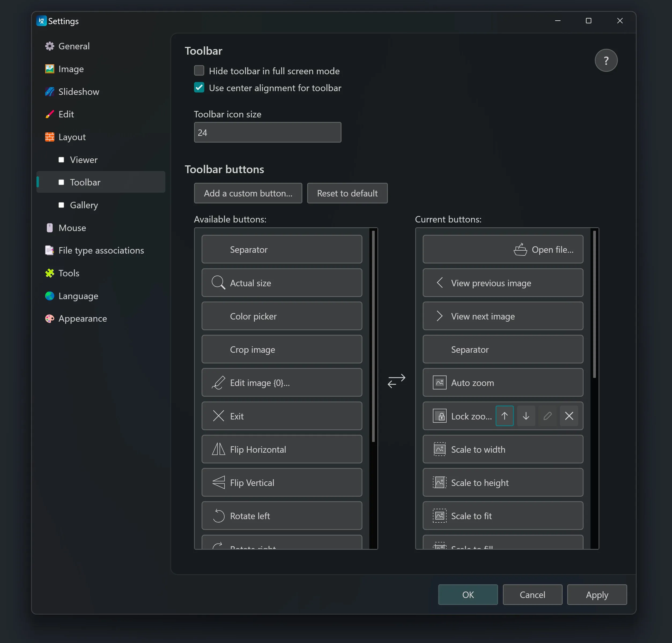Click Add a custom button...
Screen dimensions: 672x643
248,193
